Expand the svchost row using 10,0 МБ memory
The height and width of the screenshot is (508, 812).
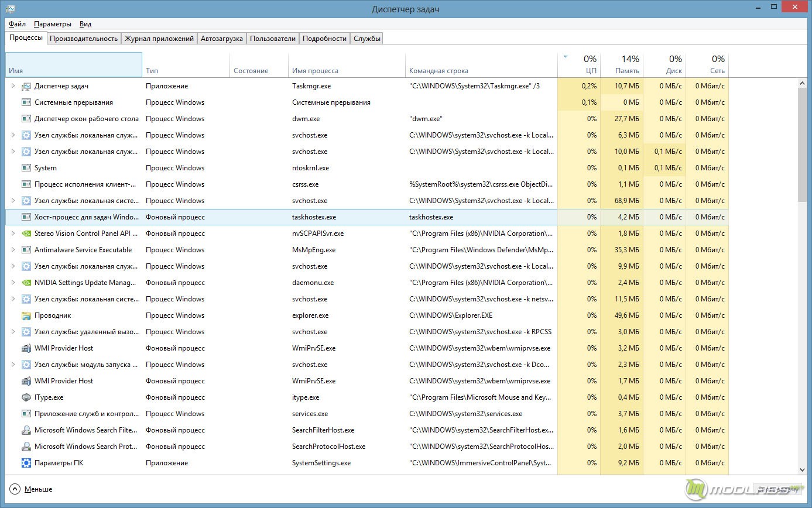tap(13, 152)
